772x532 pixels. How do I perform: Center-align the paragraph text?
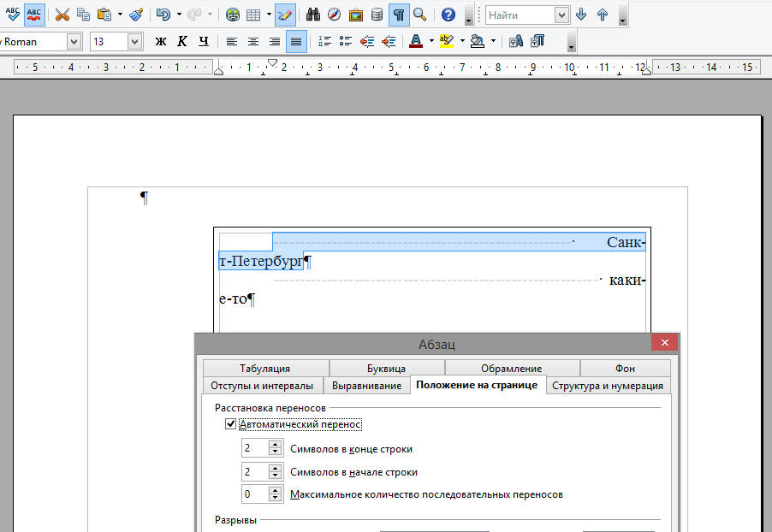253,41
